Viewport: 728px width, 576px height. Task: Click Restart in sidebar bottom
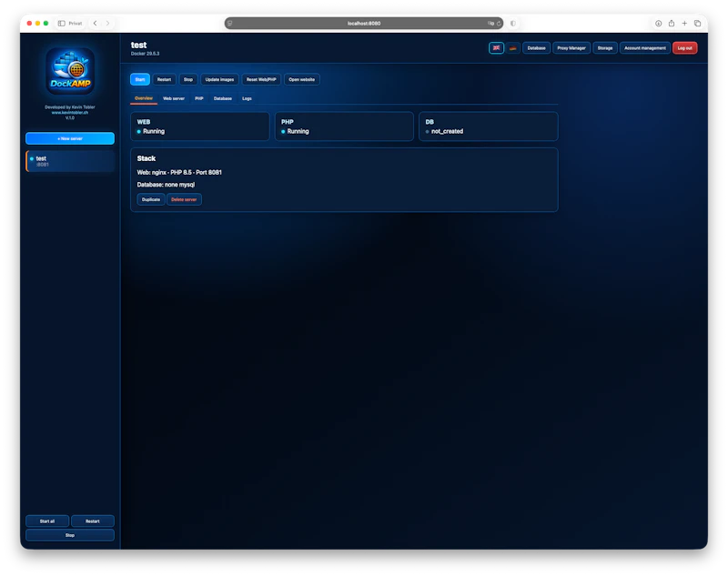pos(93,521)
